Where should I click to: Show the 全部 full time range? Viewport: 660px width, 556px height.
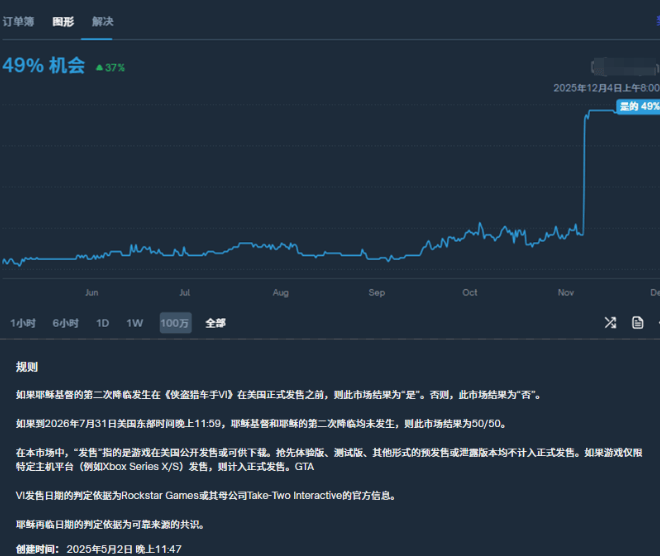[x=215, y=323]
